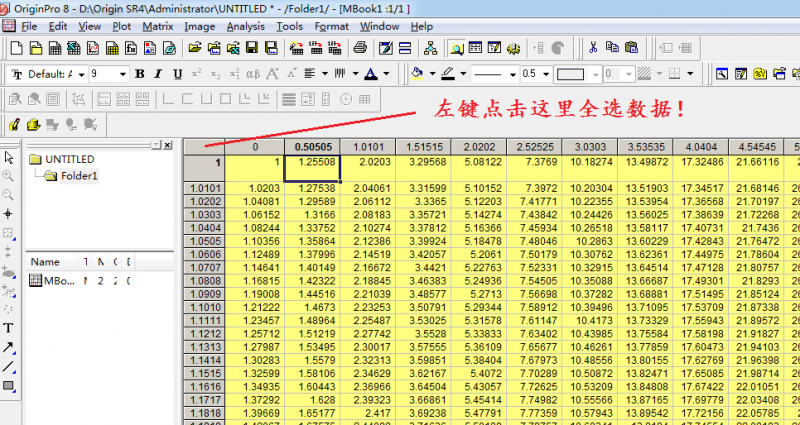Viewport: 800px width, 425px height.
Task: Click the Name column header in explorer
Action: (x=45, y=262)
